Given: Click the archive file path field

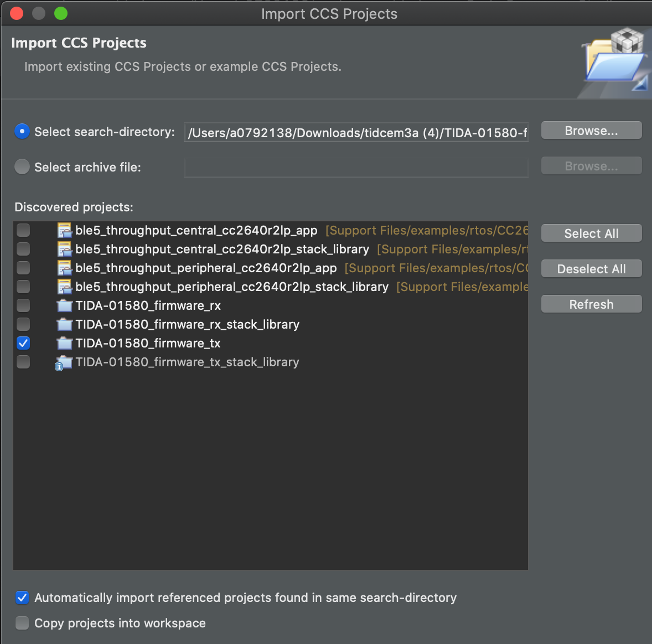Looking at the screenshot, I should pyautogui.click(x=356, y=168).
